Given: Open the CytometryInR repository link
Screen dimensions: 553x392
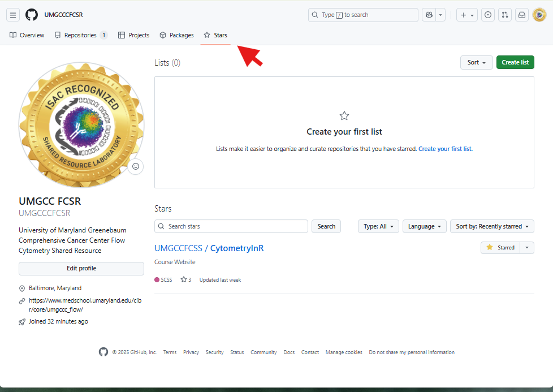Looking at the screenshot, I should point(236,248).
